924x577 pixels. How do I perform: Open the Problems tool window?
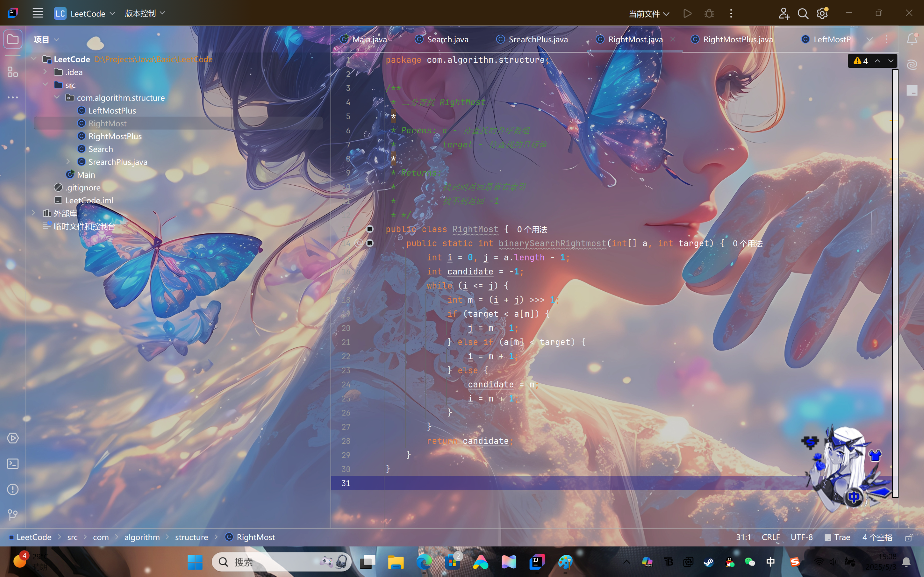12,489
